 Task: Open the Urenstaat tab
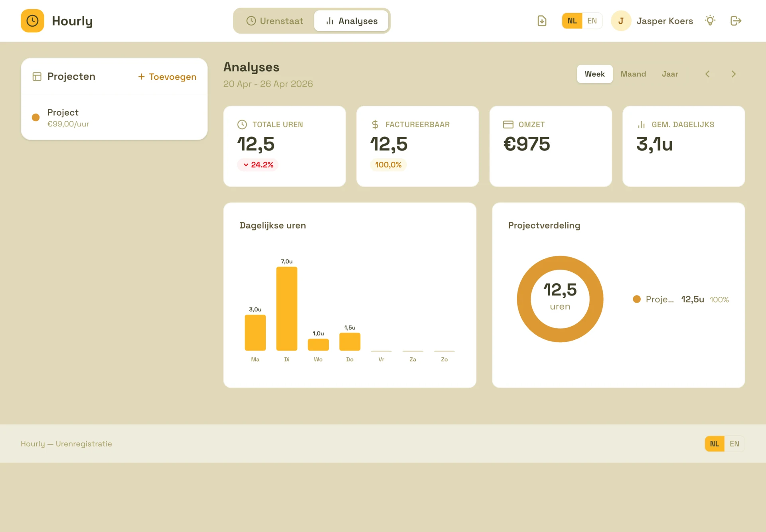274,21
